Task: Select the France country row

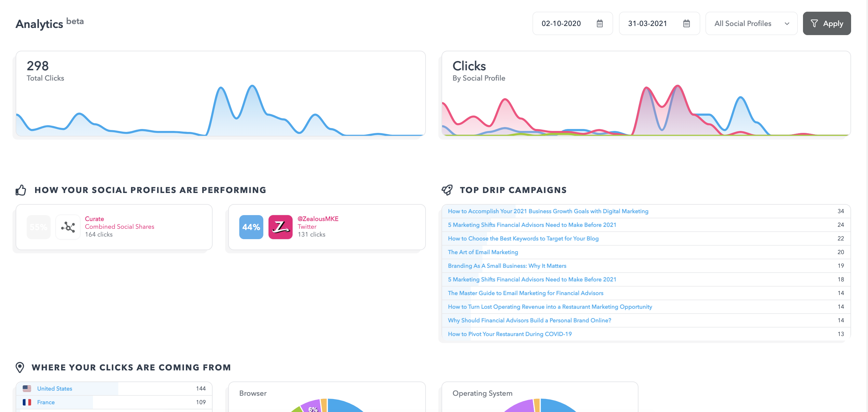Action: click(114, 402)
